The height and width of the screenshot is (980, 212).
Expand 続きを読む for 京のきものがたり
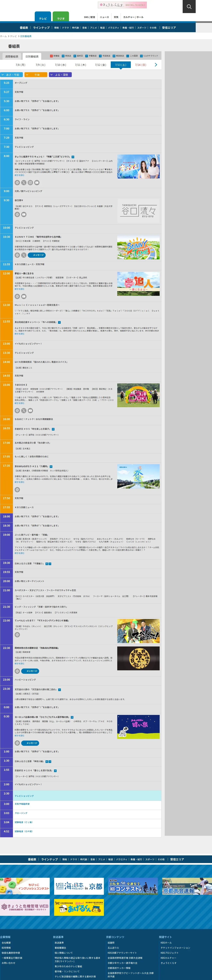[19, 482]
